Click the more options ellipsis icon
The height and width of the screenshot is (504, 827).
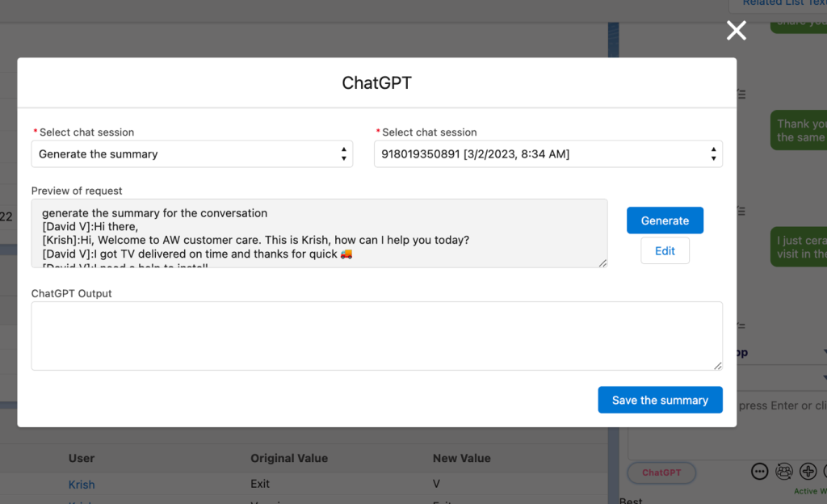coord(759,472)
